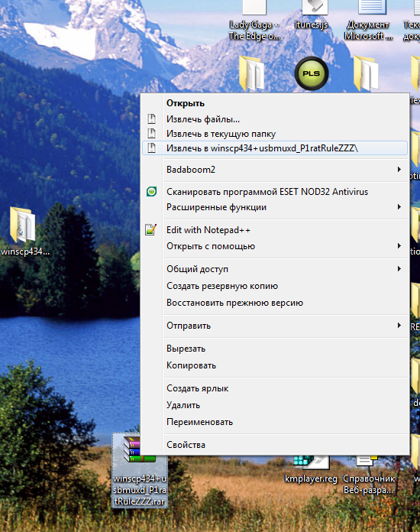Open Общий доступ submenu
420x532 pixels.
[x=275, y=269]
